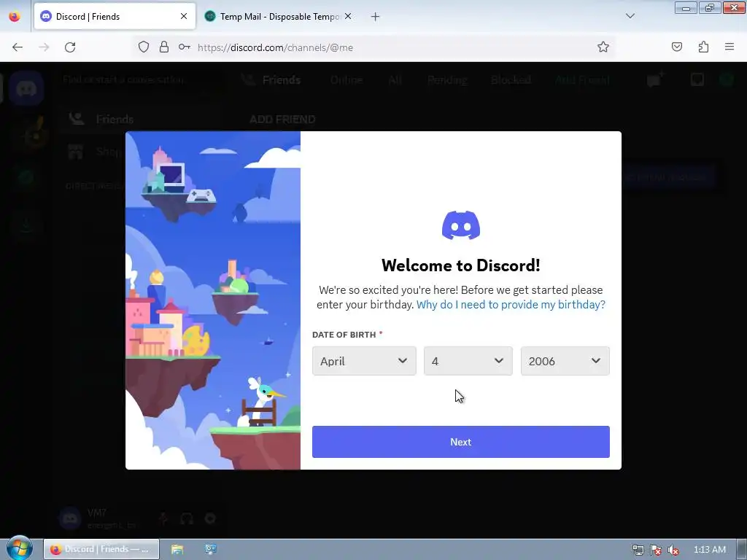747x560 pixels.
Task: Reload the current page
Action: click(x=70, y=47)
